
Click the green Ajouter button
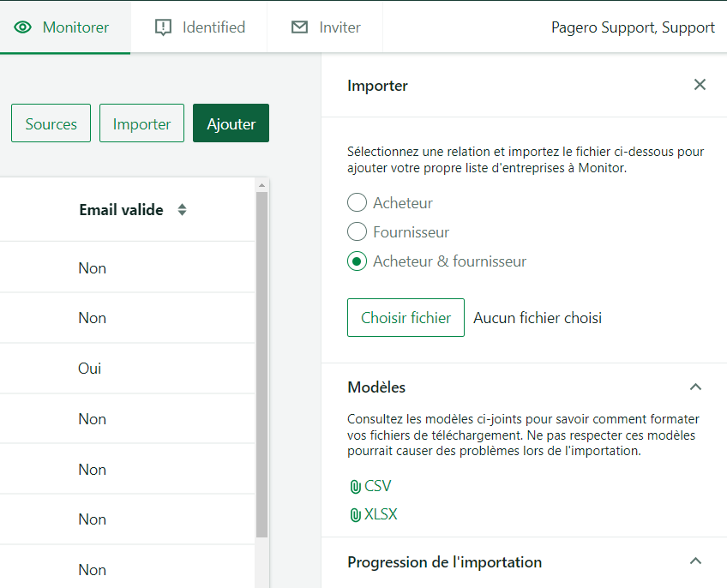pos(231,123)
